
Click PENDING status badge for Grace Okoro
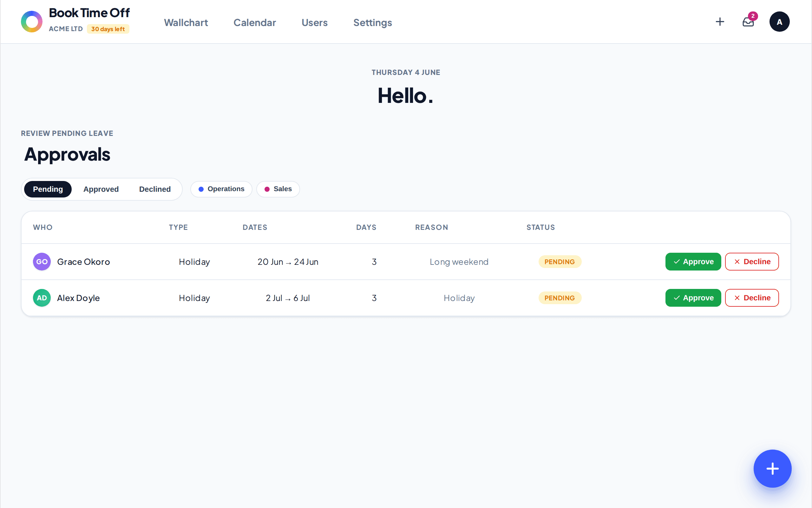560,262
